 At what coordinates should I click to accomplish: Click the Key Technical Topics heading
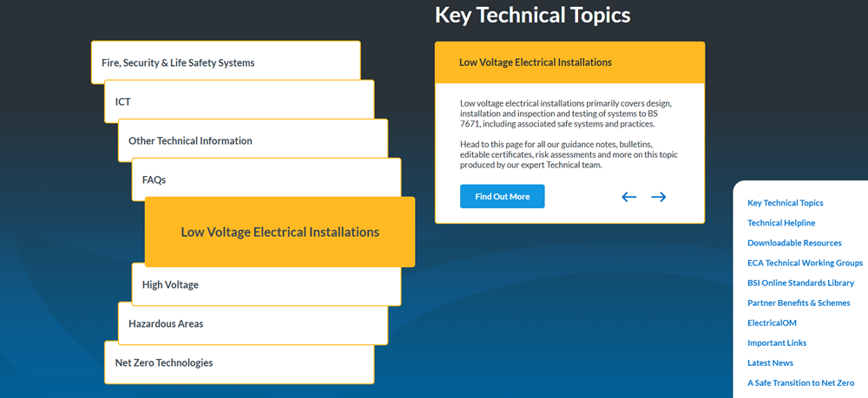pyautogui.click(x=533, y=15)
